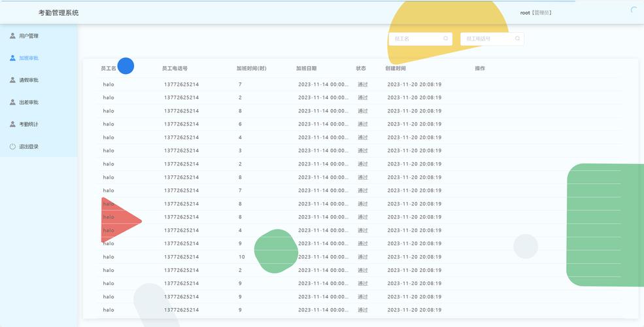The width and height of the screenshot is (644, 327).
Task: Focus the 员工名 search input
Action: 415,39
